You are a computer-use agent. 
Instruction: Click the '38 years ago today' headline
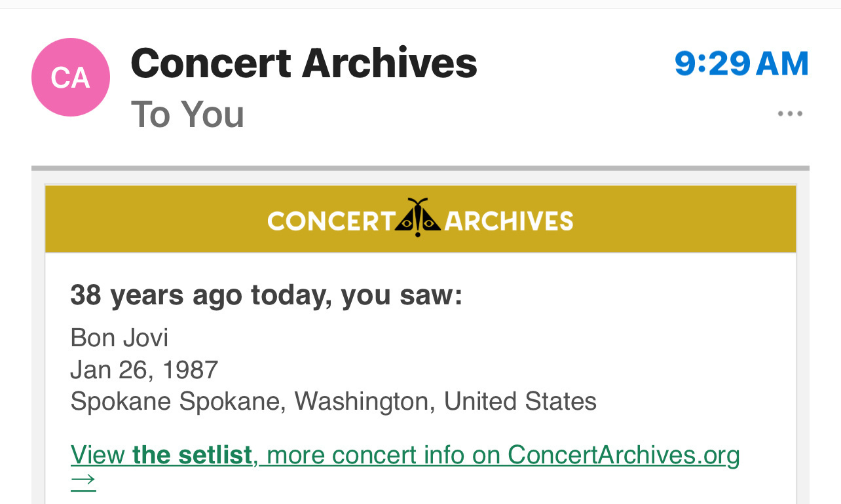(266, 295)
